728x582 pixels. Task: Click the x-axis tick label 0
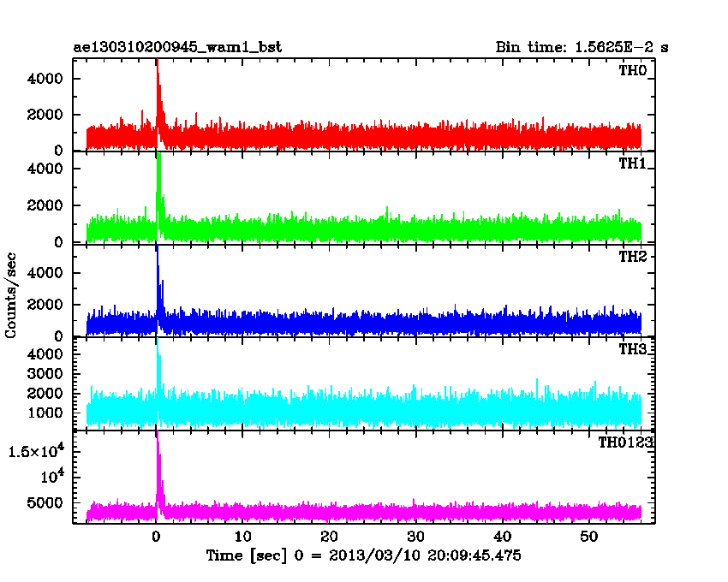pos(156,537)
